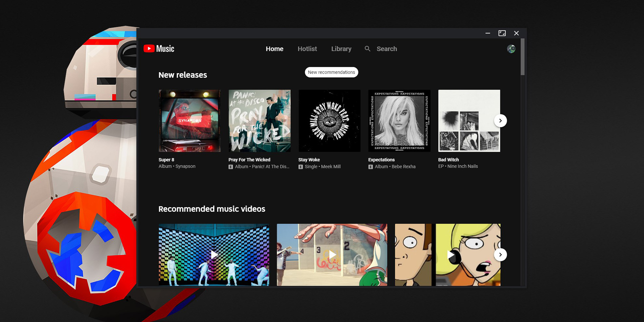Click the Search input field
Image resolution: width=644 pixels, height=322 pixels.
[x=387, y=49]
